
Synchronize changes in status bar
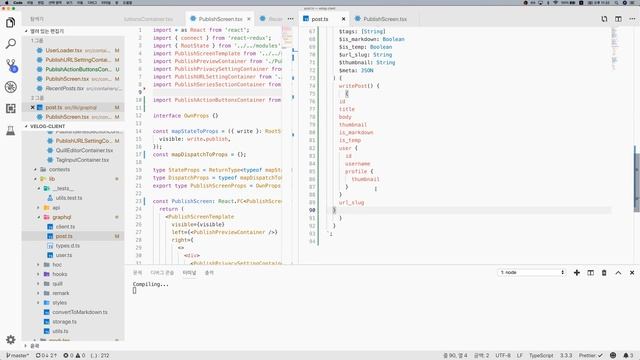click(46, 356)
